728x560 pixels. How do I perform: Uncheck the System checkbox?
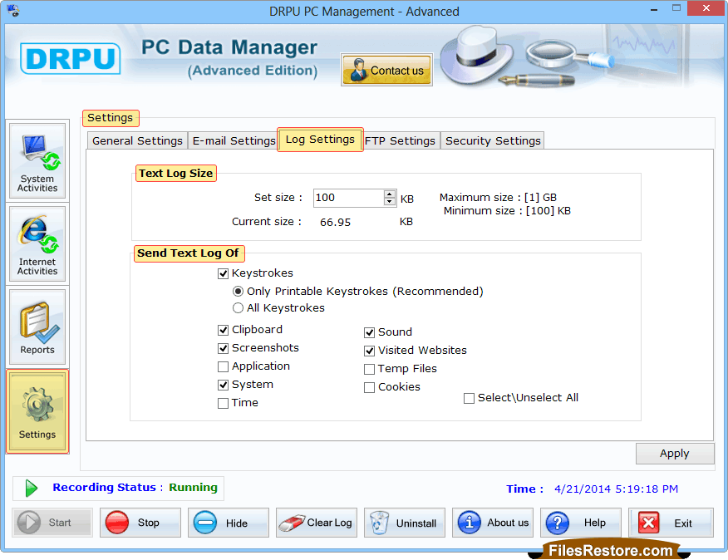(x=224, y=385)
